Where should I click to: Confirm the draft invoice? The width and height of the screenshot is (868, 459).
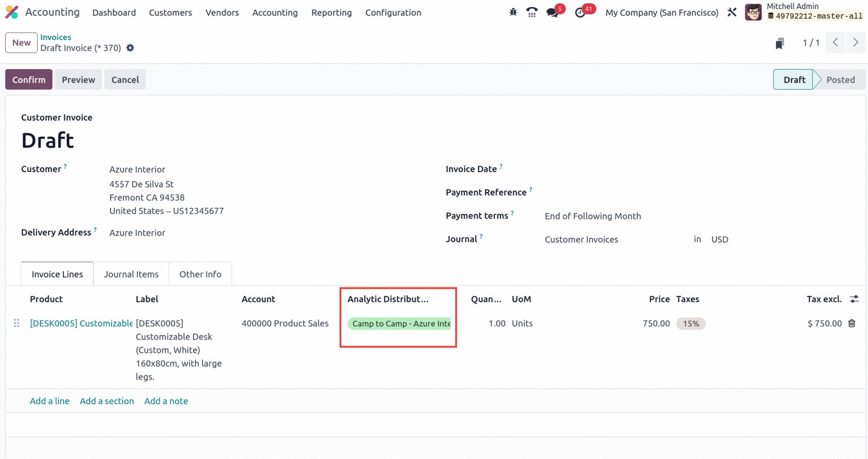click(29, 79)
